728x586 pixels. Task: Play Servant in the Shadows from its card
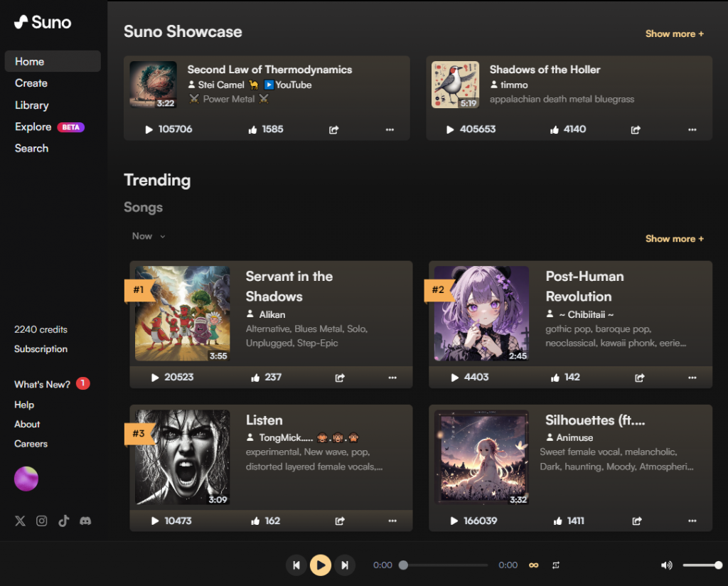tap(155, 378)
